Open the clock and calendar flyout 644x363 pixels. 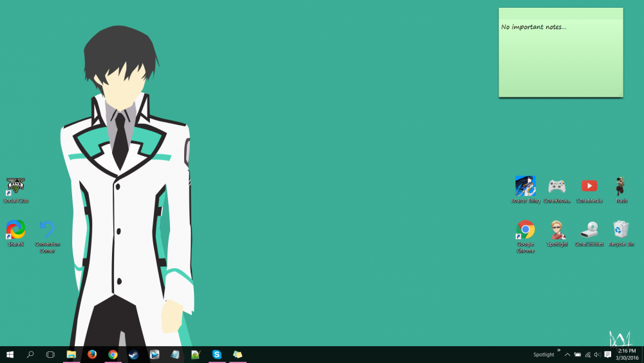[x=627, y=355]
